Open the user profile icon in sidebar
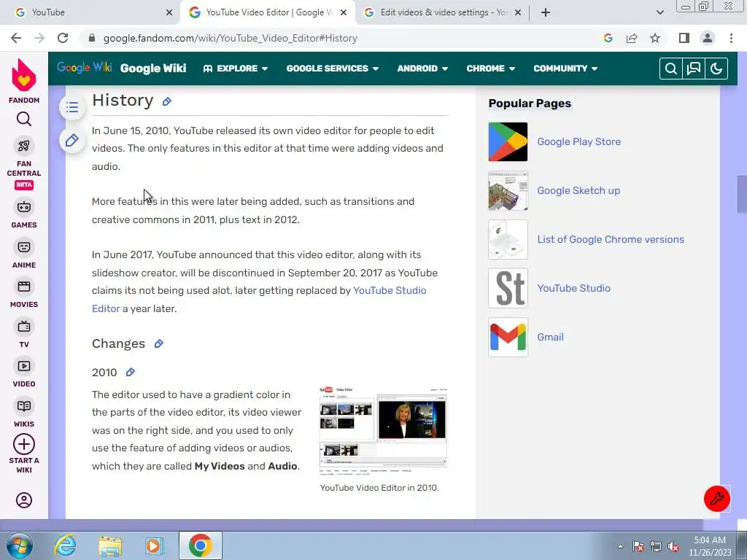The image size is (747, 560). (x=24, y=500)
